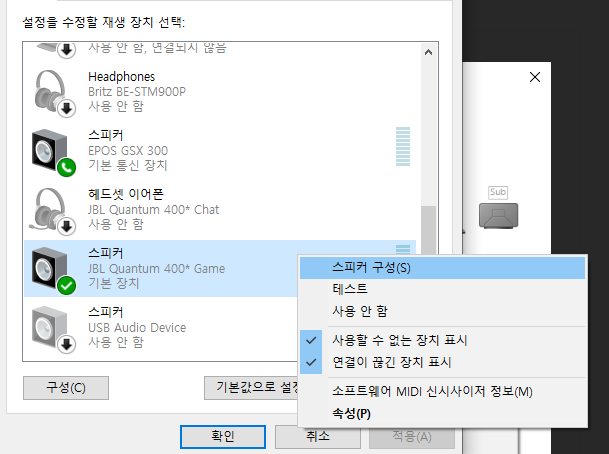The image size is (609, 454).
Task: Click the EPOS GSX 300 speaker icon
Action: pos(54,152)
